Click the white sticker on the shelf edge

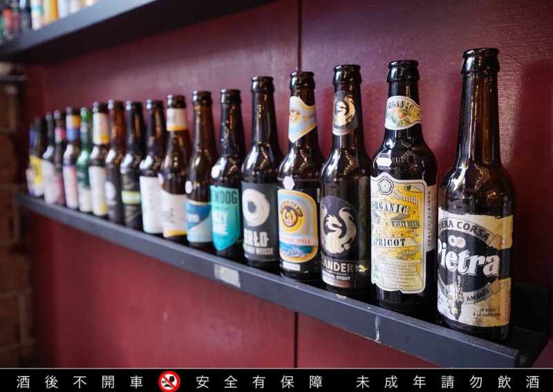point(227,275)
